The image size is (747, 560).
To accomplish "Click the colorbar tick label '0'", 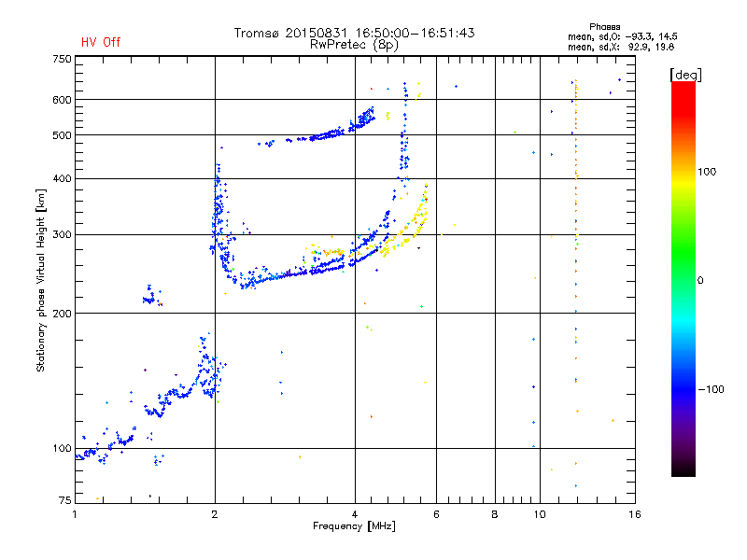I will [700, 281].
